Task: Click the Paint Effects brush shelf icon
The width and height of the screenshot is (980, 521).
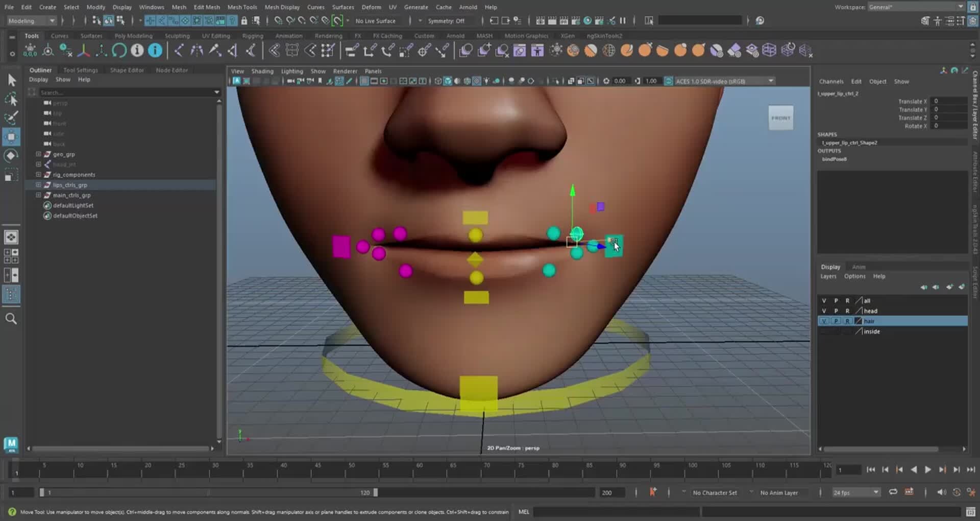Action: pyautogui.click(x=627, y=50)
